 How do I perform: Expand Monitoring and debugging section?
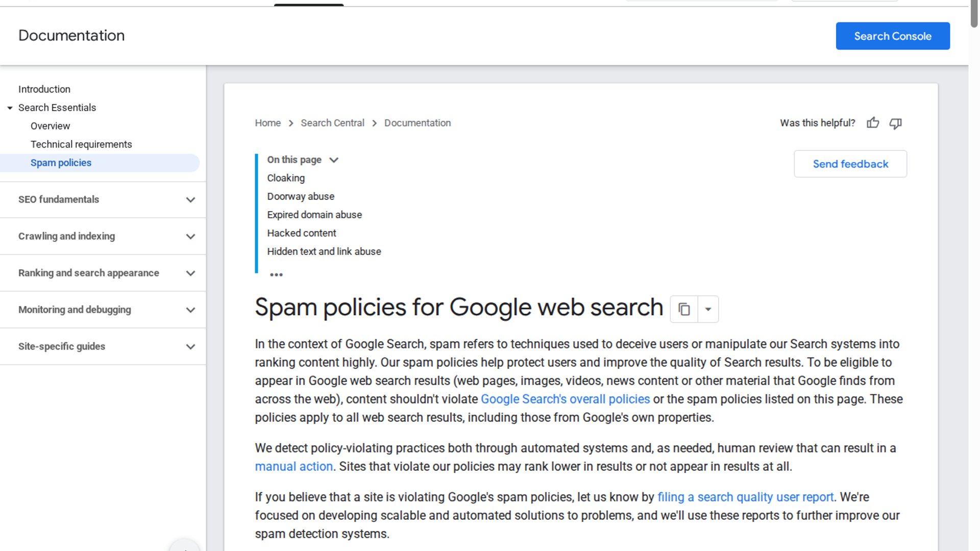190,310
